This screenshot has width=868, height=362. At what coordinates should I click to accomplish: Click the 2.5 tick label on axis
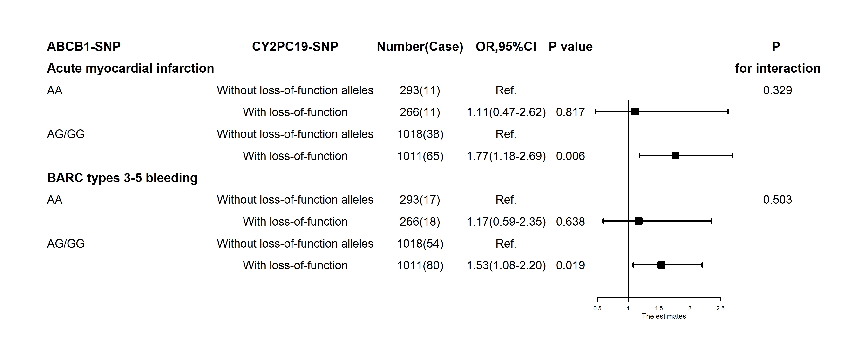(x=720, y=308)
